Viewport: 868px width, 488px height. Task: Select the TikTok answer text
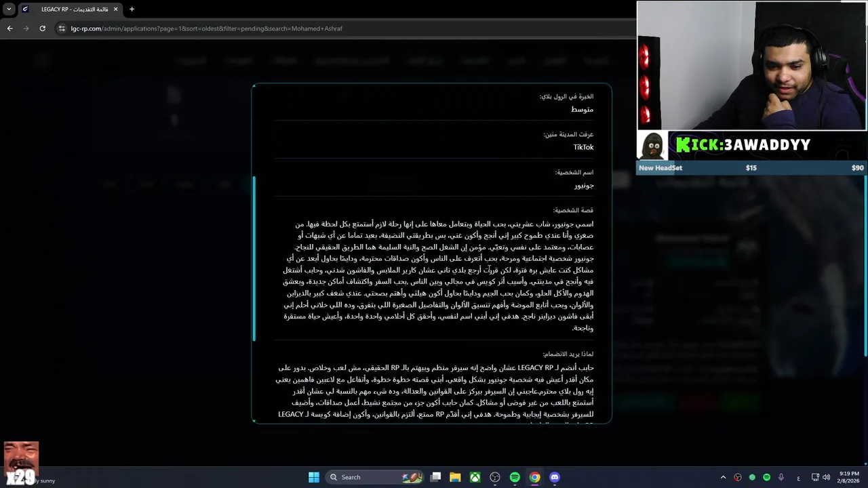coord(583,147)
